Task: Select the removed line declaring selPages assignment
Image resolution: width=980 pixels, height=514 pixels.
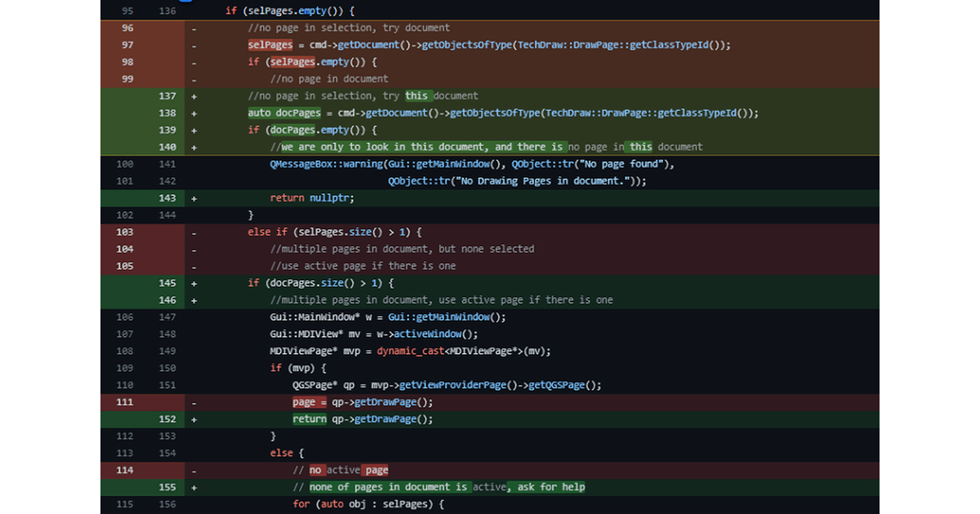Action: click(367, 45)
